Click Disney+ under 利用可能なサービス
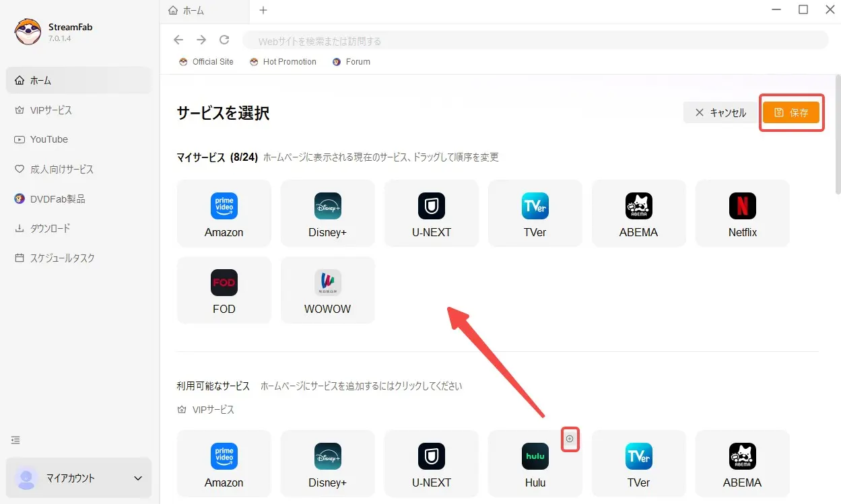Screen dimensions: 841x504 pyautogui.click(x=328, y=464)
